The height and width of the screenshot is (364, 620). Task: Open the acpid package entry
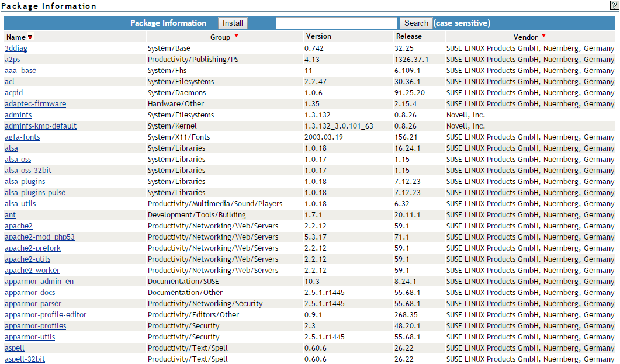pyautogui.click(x=14, y=93)
